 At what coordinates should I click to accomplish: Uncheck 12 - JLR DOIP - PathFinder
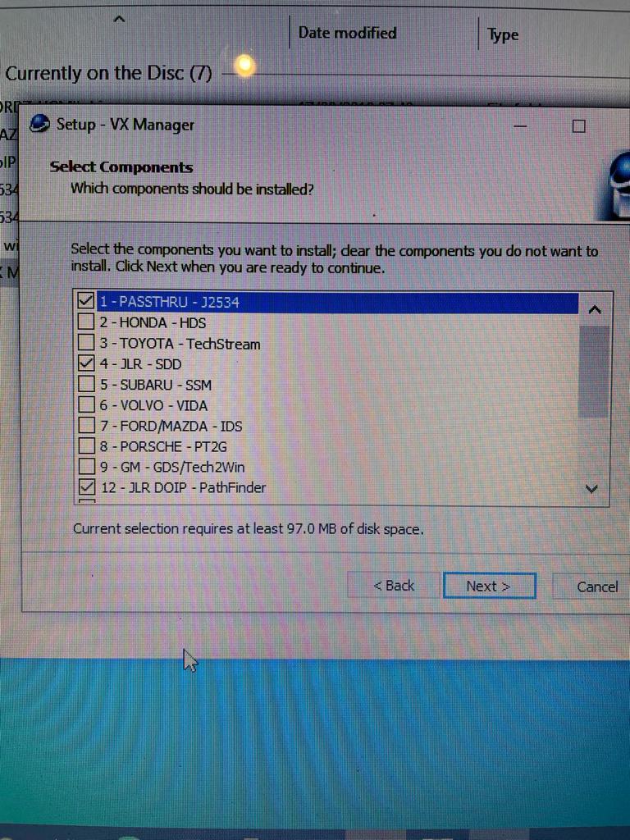coord(86,487)
